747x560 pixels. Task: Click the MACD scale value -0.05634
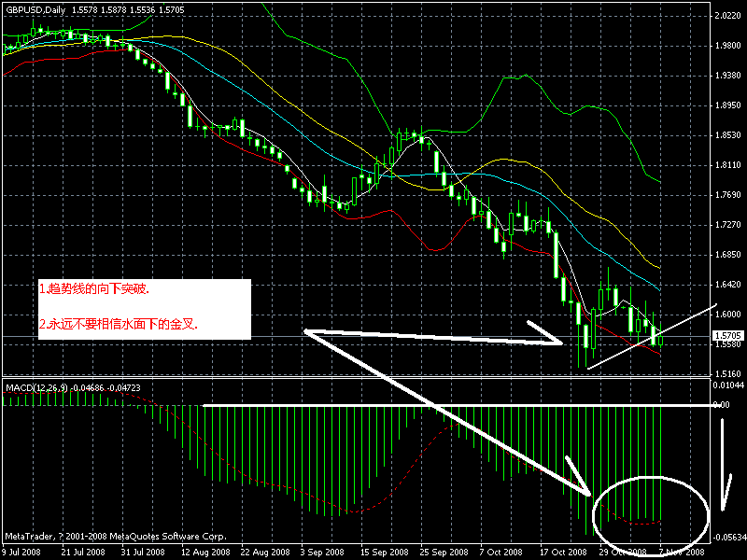728,538
